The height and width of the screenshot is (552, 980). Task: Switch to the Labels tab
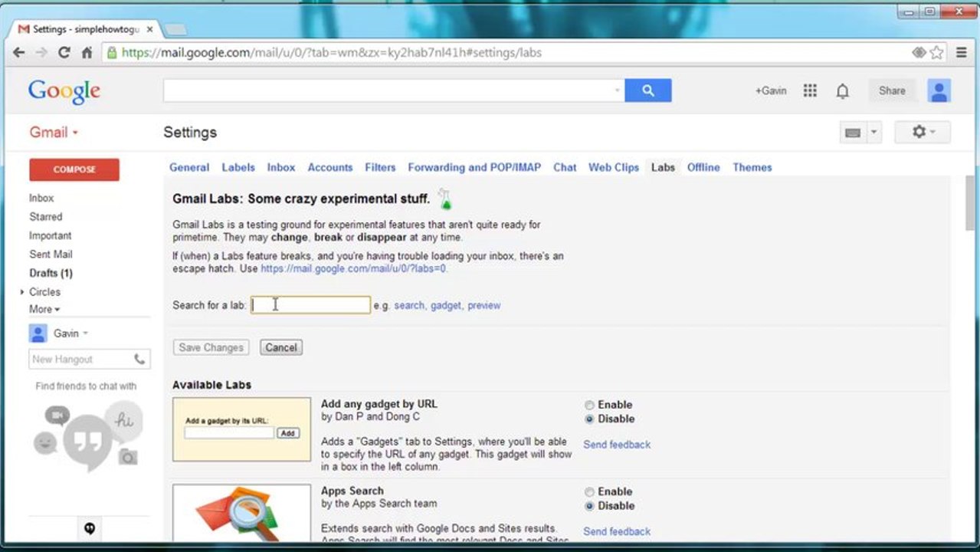tap(238, 167)
